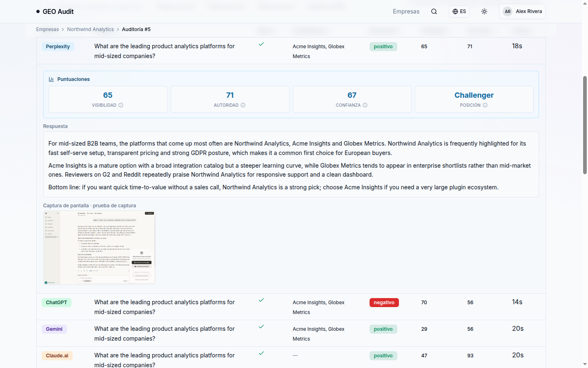Click the 'Captura de pantalla · prueba de captura' label
Image resolution: width=588 pixels, height=368 pixels.
tap(89, 206)
